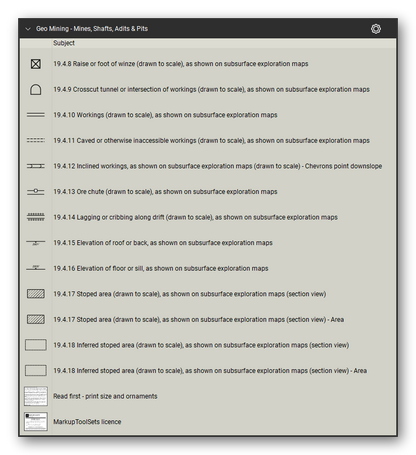Viewport: 416px width, 455px height.
Task: Click the 'MarkupToolSets licence' text
Action: tap(87, 422)
